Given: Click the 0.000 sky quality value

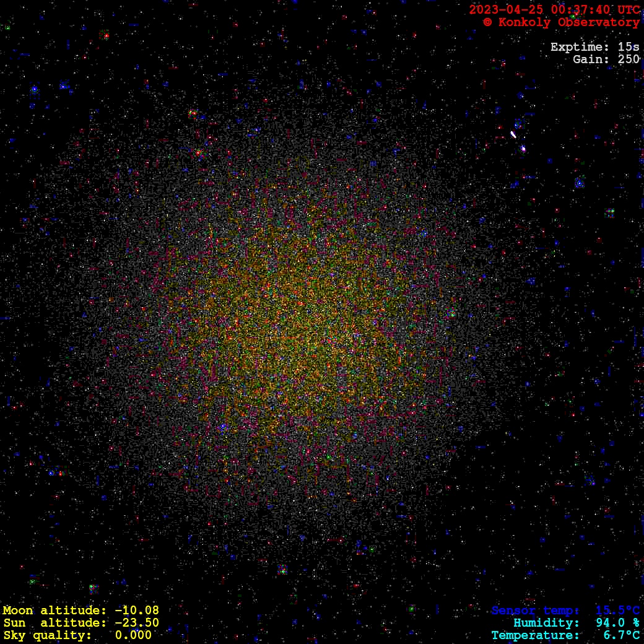Looking at the screenshot, I should coord(133,635).
